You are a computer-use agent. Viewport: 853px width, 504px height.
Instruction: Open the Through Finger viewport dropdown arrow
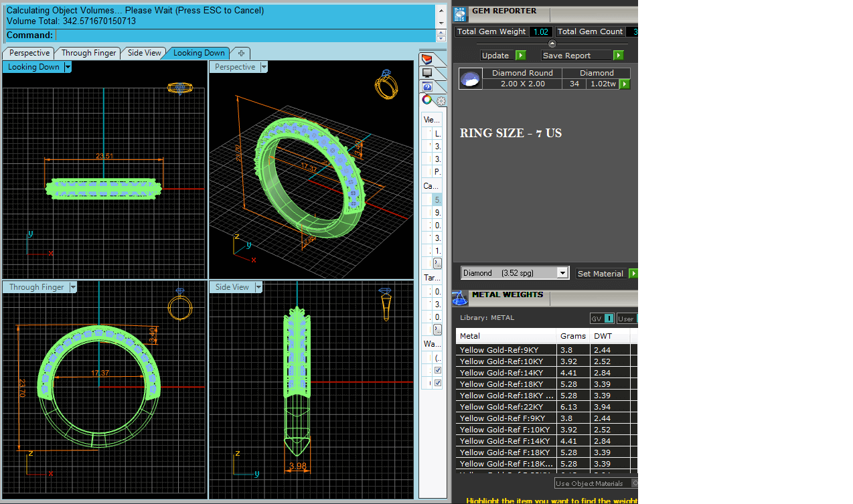point(73,287)
